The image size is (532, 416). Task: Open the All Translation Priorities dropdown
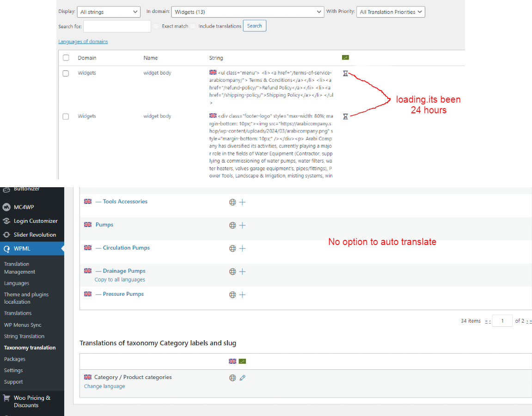coord(391,12)
